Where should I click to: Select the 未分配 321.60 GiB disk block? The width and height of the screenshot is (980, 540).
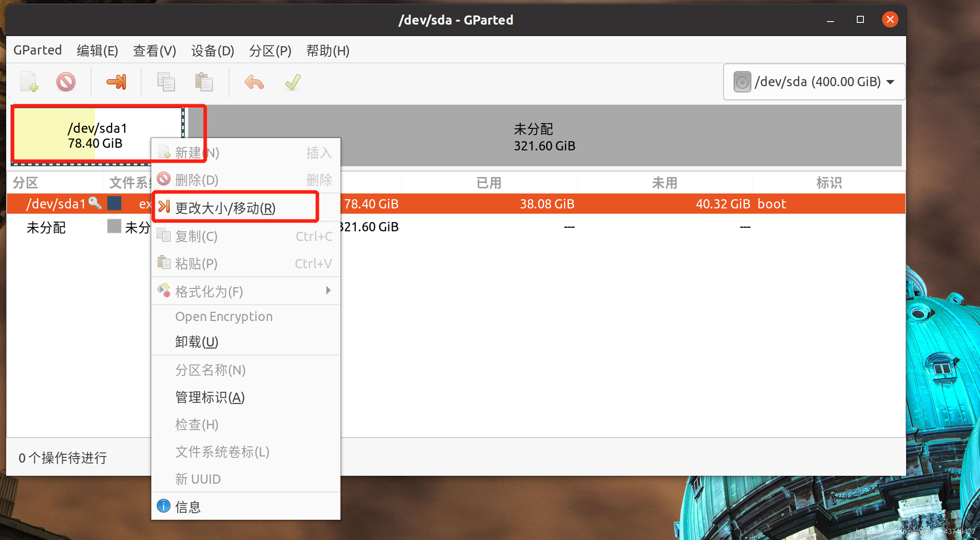[x=545, y=137]
